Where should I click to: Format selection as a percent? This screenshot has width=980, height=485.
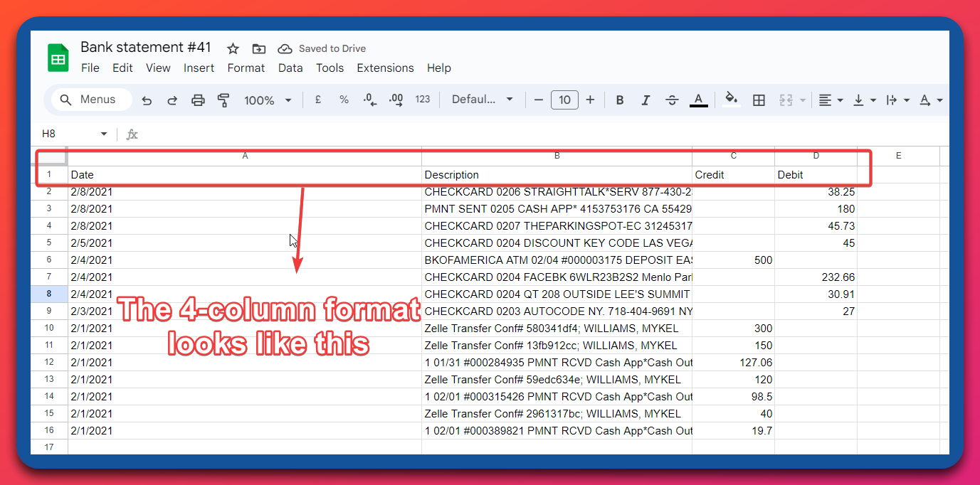point(344,100)
